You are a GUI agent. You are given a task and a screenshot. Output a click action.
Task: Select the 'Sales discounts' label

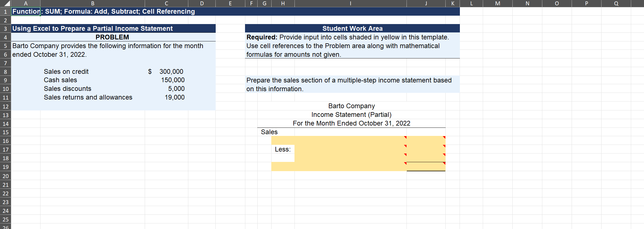(x=68, y=89)
